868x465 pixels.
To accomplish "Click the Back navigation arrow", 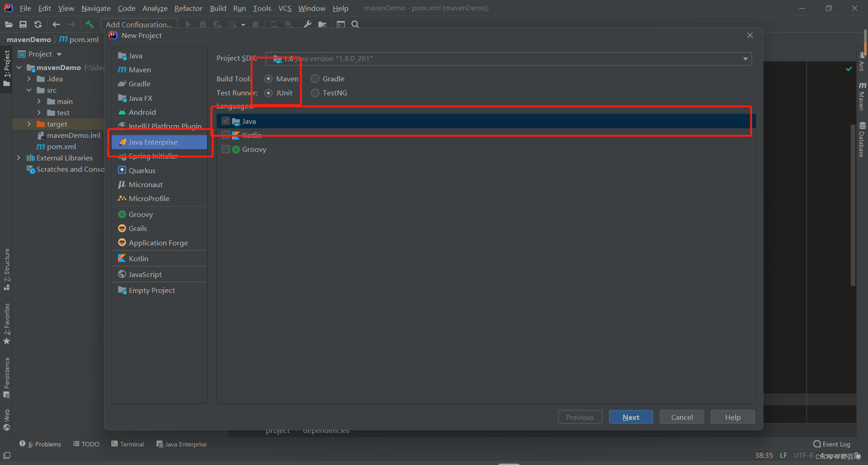I will 56,24.
